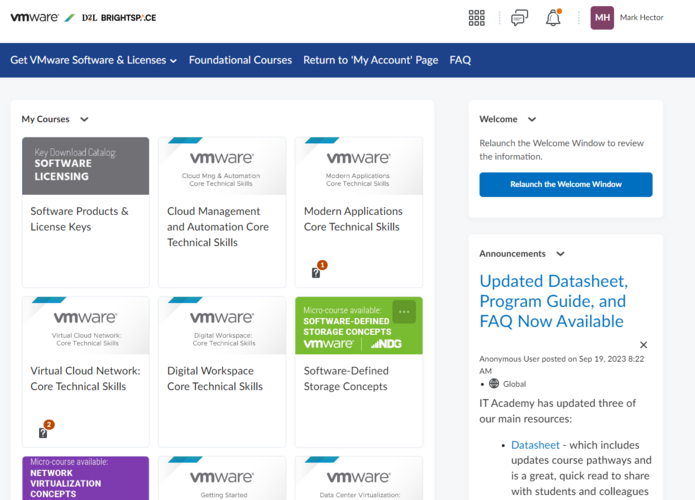This screenshot has width=695, height=500.
Task: Open the notifications bell icon
Action: click(x=553, y=18)
